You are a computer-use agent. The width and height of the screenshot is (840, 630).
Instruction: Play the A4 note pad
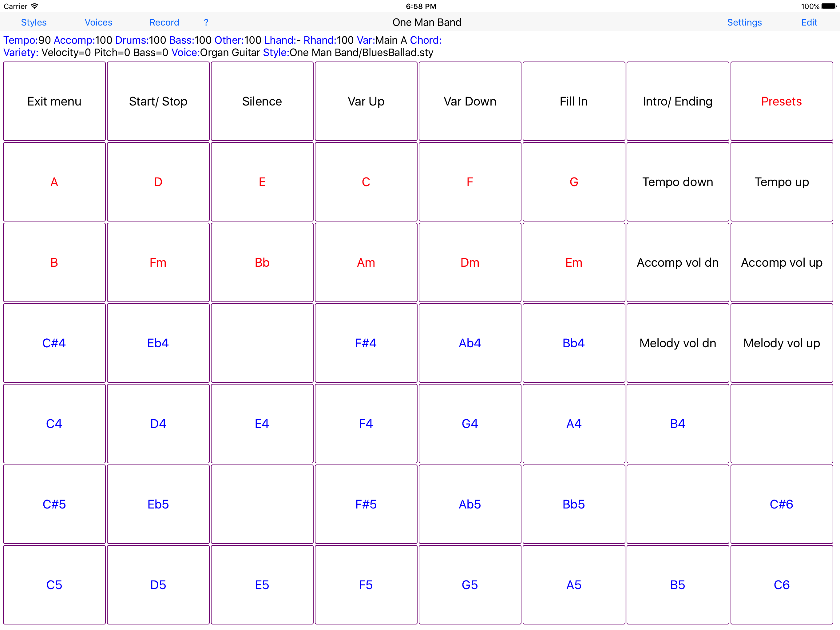tap(574, 424)
